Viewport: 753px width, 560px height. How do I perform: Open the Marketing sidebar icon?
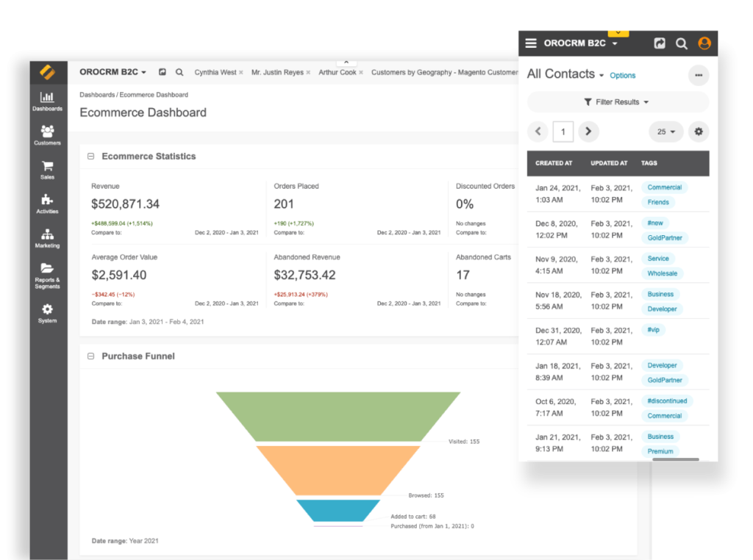pos(47,238)
